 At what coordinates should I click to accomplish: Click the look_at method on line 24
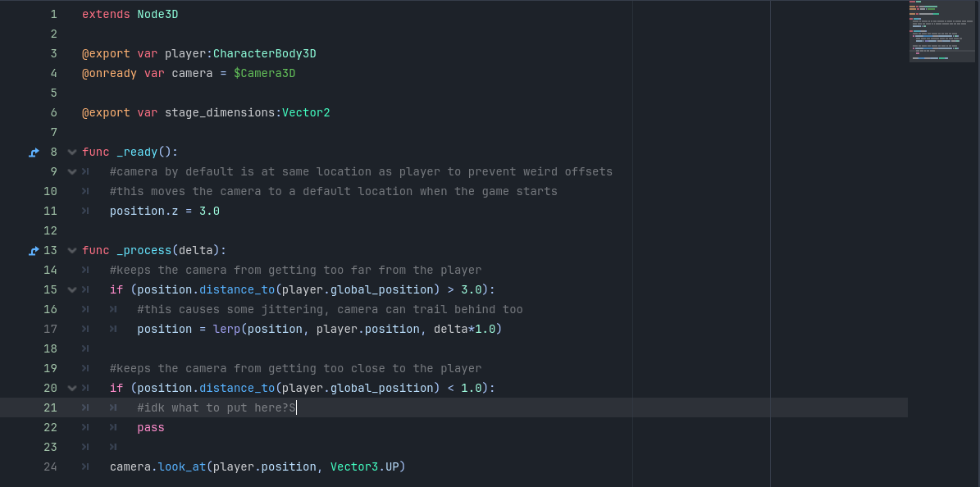pyautogui.click(x=182, y=467)
